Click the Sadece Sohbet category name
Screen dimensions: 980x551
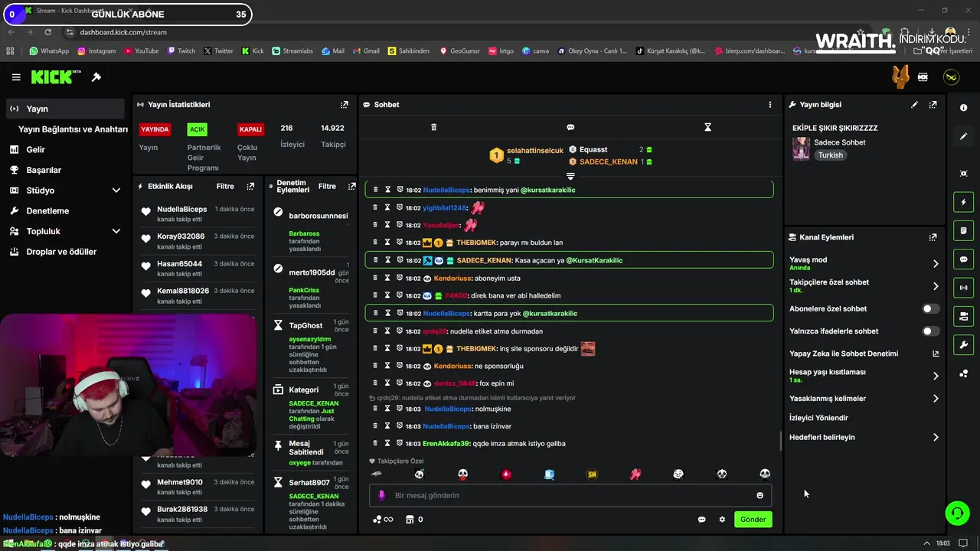[x=840, y=142]
